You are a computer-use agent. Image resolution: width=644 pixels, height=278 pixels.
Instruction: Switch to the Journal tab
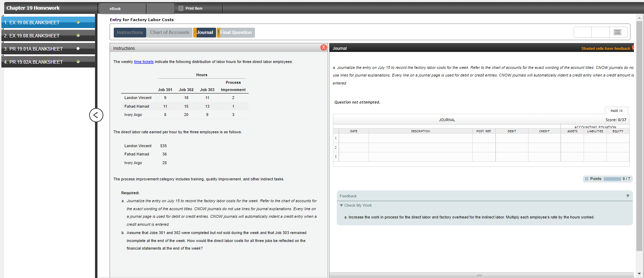tap(205, 33)
